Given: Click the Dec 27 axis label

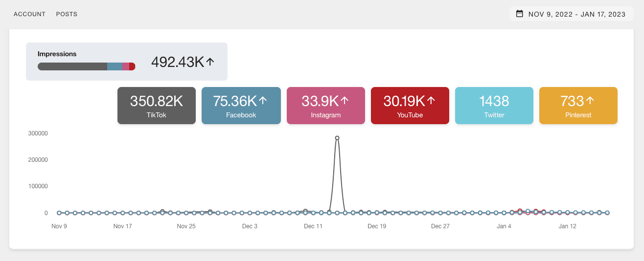Looking at the screenshot, I should coord(440,226).
